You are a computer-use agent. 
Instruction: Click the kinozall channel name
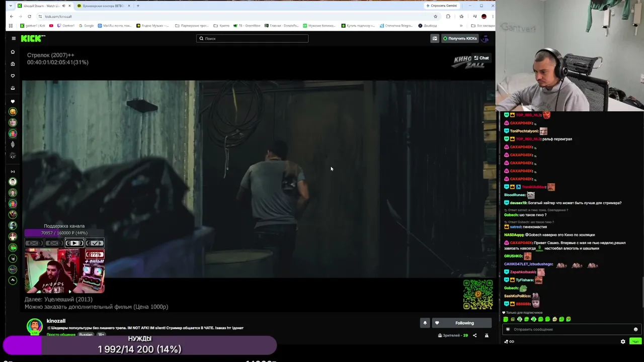(56, 321)
